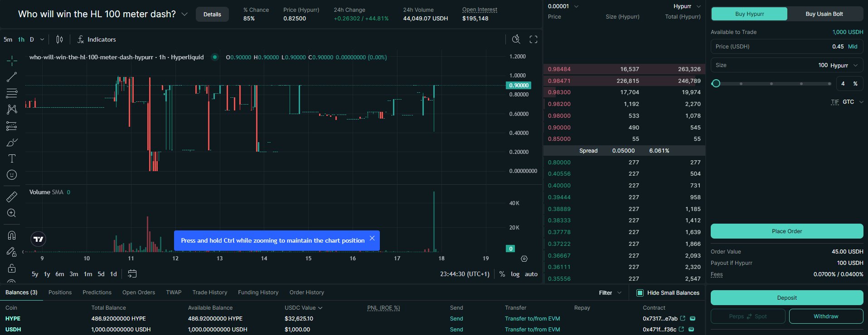
Task: Switch to the Trade History tab
Action: click(210, 292)
